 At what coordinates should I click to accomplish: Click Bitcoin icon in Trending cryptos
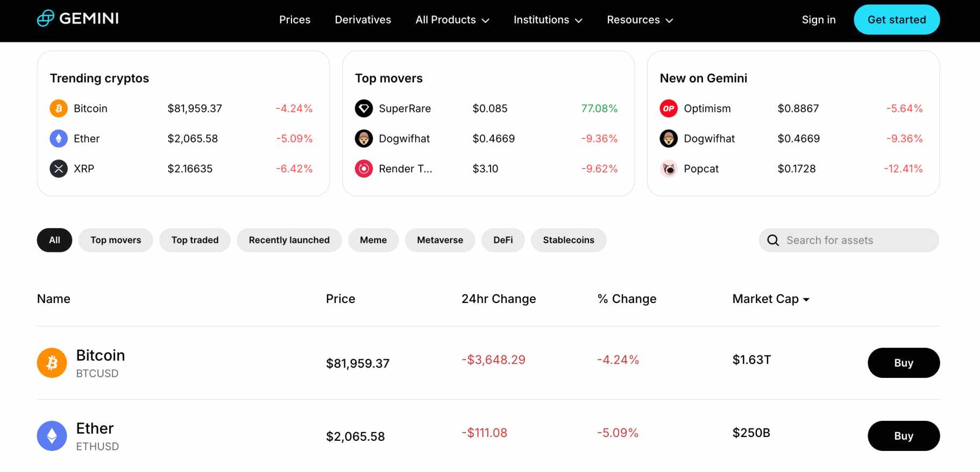point(59,108)
